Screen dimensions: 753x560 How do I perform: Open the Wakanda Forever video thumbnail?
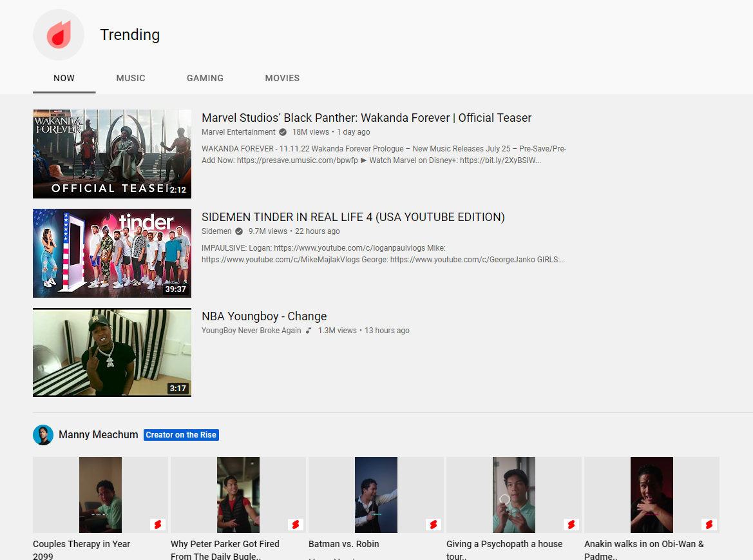pyautogui.click(x=112, y=154)
